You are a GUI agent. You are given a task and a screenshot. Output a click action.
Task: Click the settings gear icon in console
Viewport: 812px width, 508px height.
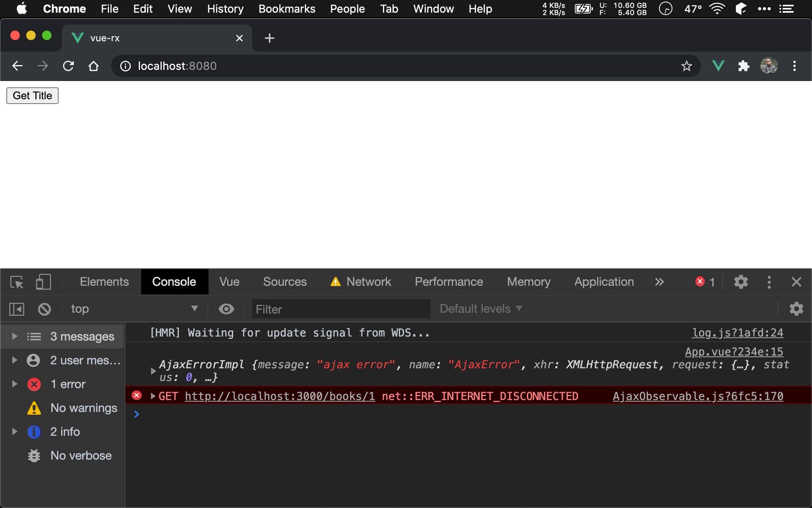click(x=796, y=308)
